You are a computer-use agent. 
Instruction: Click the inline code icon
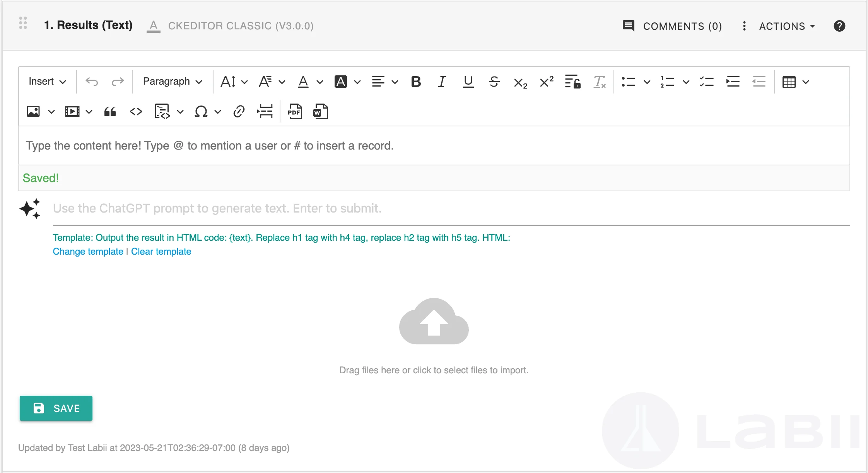(x=136, y=112)
